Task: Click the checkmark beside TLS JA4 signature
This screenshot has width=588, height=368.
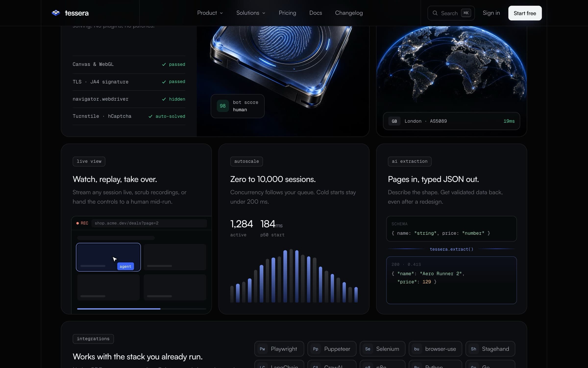Action: click(x=164, y=82)
